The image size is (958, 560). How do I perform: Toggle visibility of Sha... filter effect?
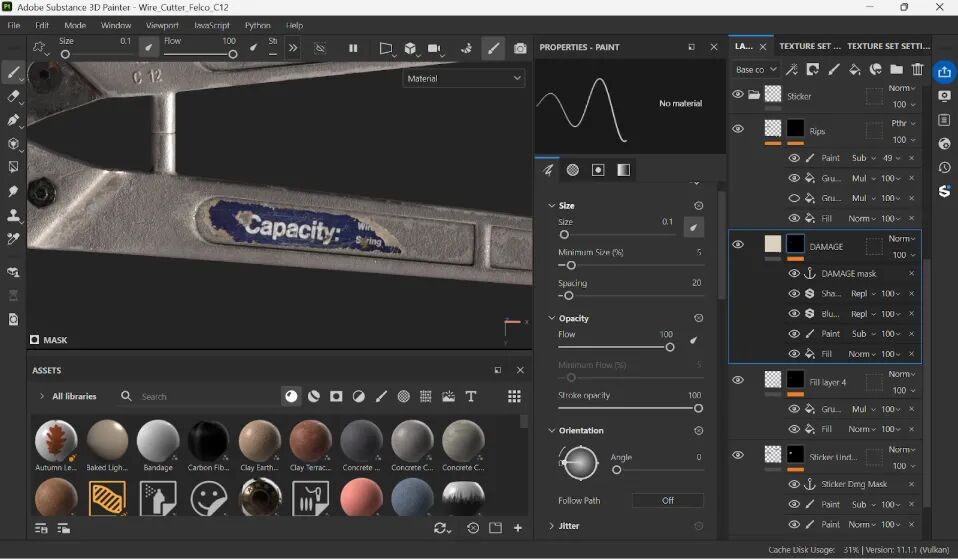click(794, 294)
